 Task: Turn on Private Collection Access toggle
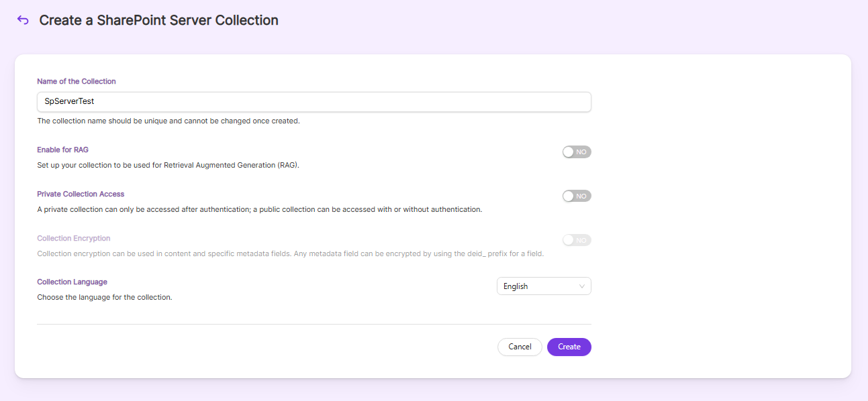click(x=577, y=196)
